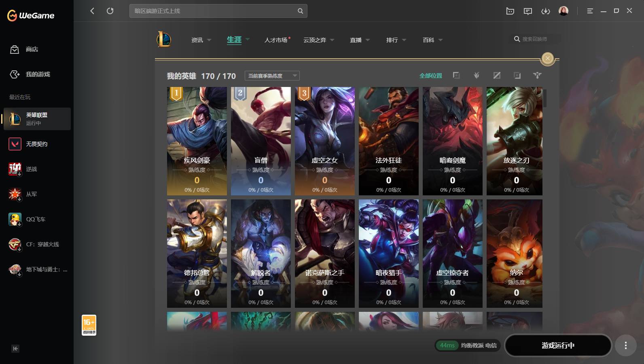This screenshot has width=644, height=364.
Task: Open the 虚空掠夺者 hero card
Action: point(453,254)
